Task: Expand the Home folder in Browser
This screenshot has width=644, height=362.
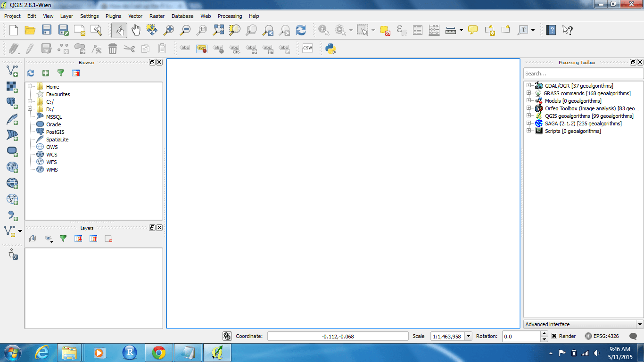Action: click(29, 86)
